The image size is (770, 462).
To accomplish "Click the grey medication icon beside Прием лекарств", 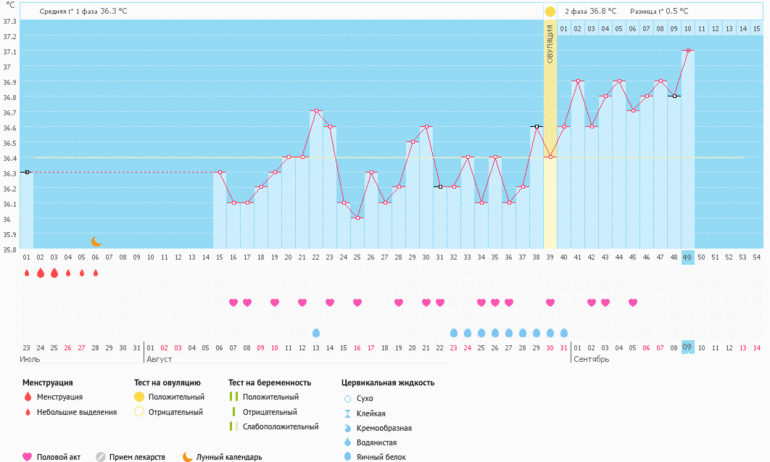I will (100, 457).
